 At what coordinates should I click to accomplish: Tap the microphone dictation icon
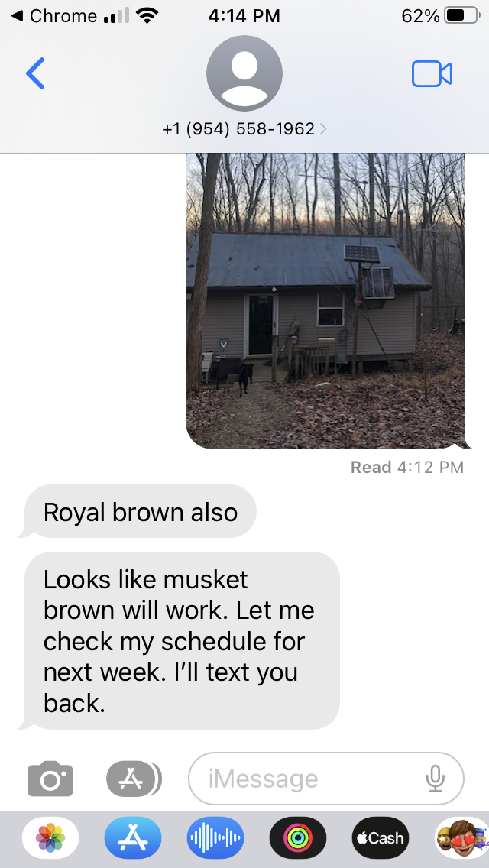pyautogui.click(x=436, y=779)
